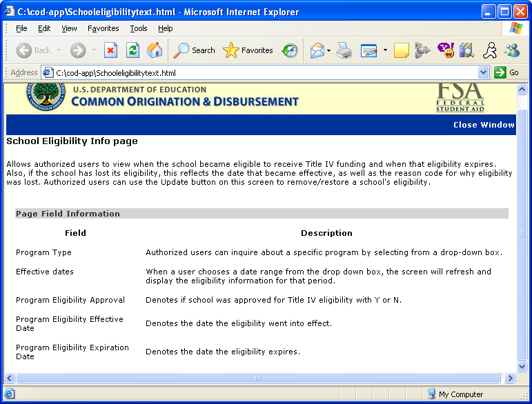Open the Windows Messenger icon
This screenshot has width=532, height=404.
pyautogui.click(x=512, y=50)
